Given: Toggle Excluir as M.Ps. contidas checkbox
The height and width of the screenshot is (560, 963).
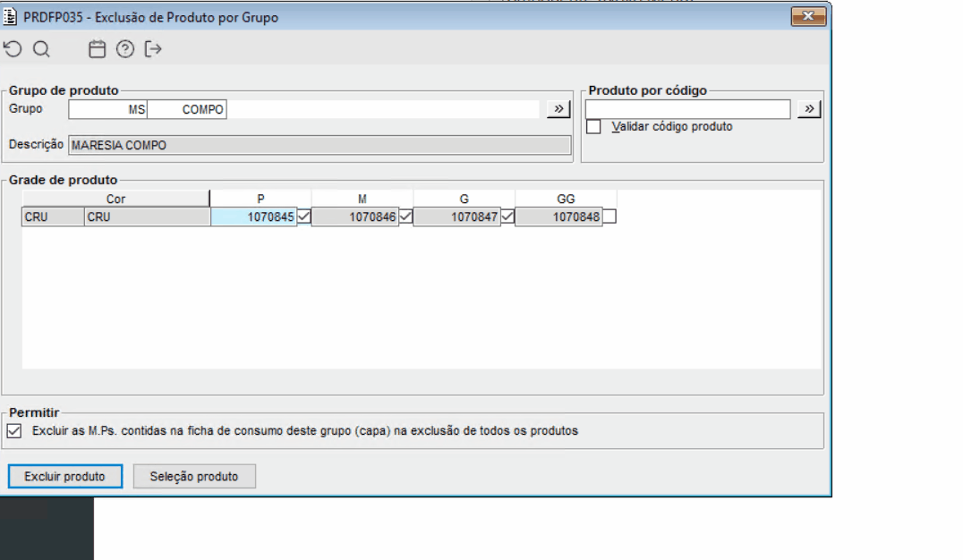Looking at the screenshot, I should pos(14,431).
